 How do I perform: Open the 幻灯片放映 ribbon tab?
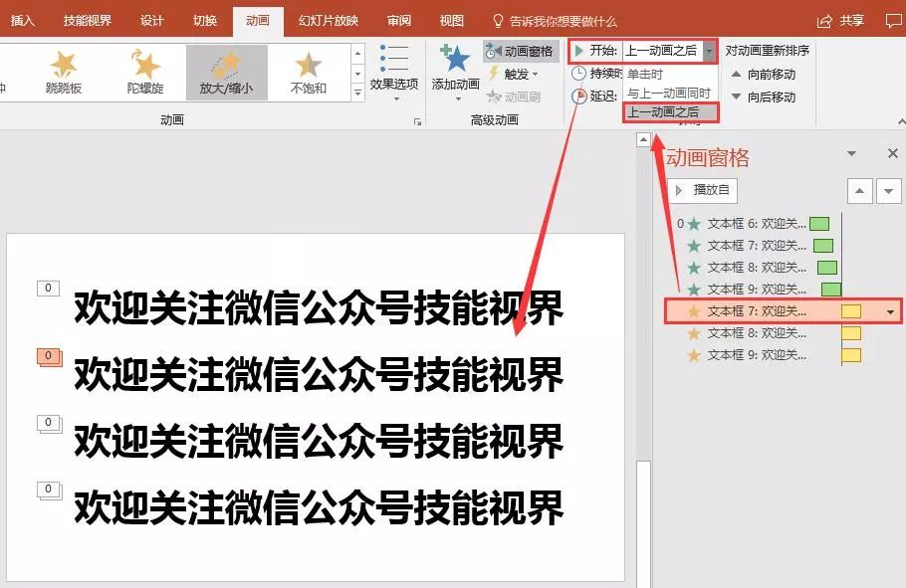(x=331, y=19)
